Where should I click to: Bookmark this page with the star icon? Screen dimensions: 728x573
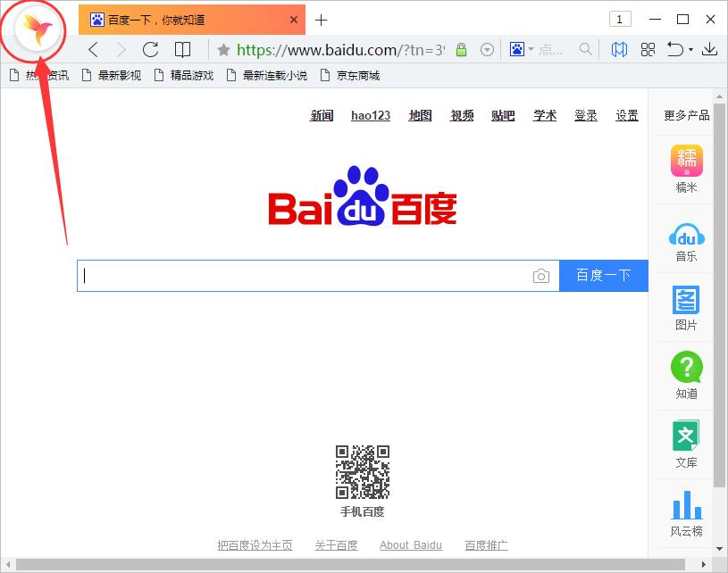pos(223,50)
